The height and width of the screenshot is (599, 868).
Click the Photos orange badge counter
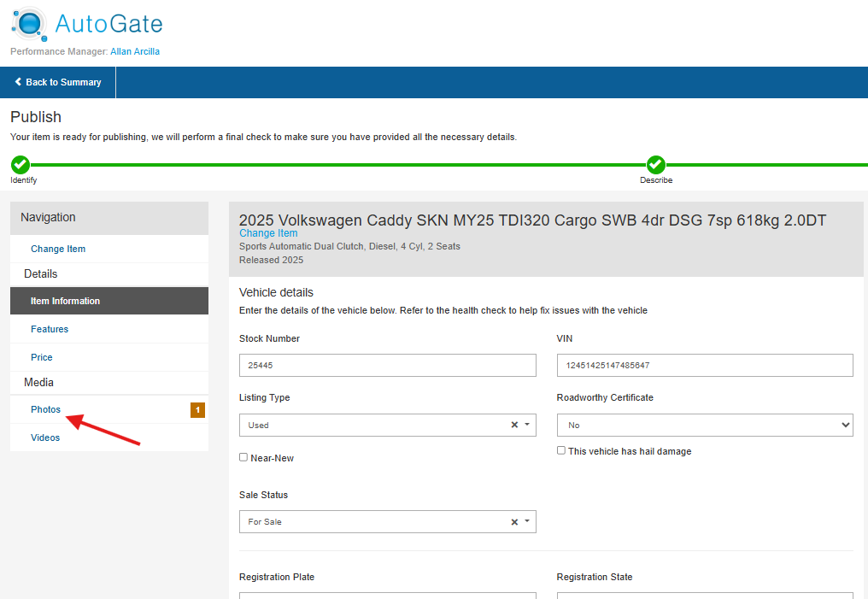[197, 410]
